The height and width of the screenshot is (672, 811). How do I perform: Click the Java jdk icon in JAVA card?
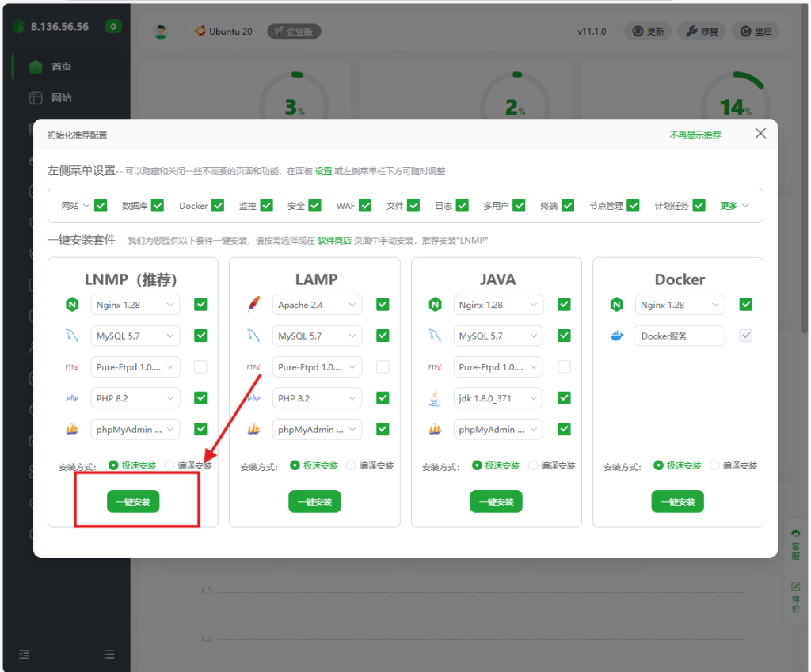435,398
